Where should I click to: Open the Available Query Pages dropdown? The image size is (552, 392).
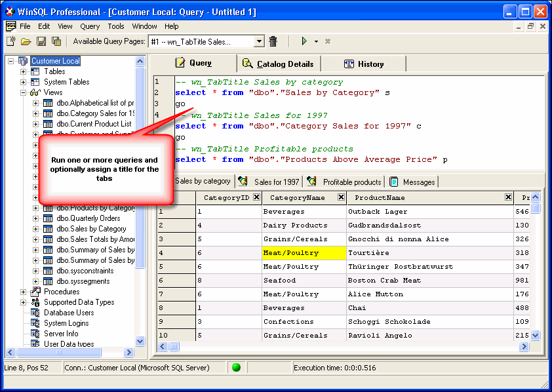click(x=259, y=41)
